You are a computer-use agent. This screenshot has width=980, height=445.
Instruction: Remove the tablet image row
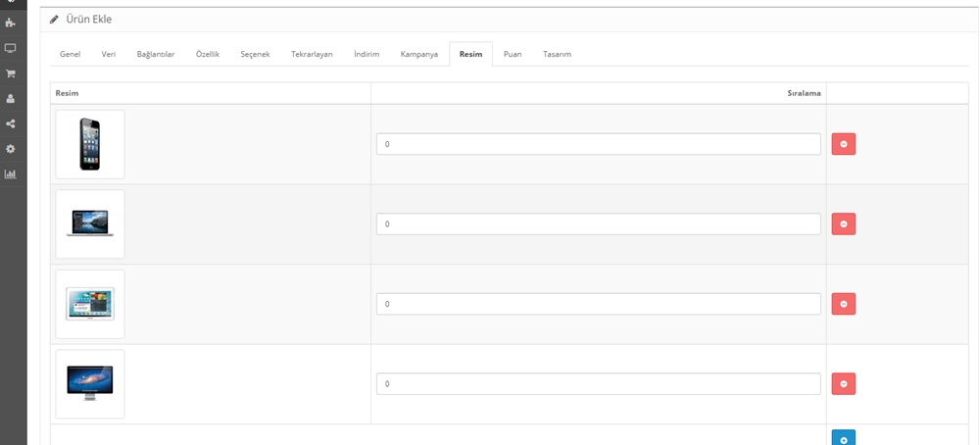pos(843,304)
